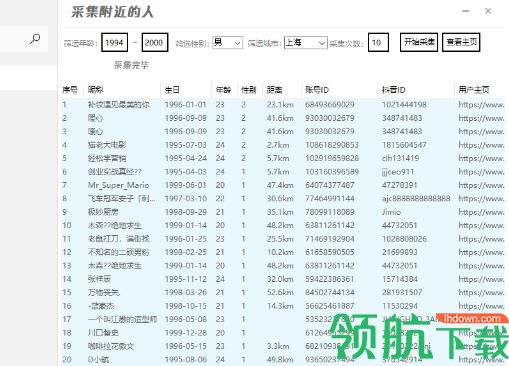The image size is (509, 366).
Task: Select the nickname cell in row 4
Action: pyautogui.click(x=107, y=145)
